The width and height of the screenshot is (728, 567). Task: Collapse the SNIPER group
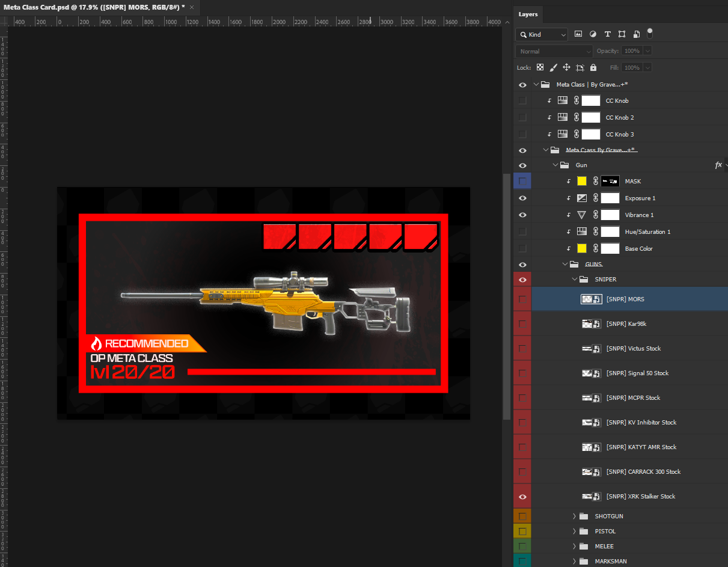point(574,280)
